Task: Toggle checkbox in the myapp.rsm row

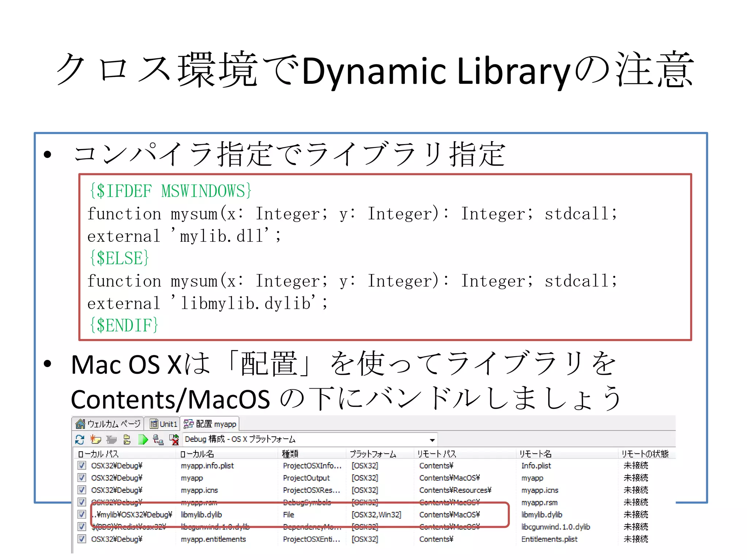Action: click(82, 502)
